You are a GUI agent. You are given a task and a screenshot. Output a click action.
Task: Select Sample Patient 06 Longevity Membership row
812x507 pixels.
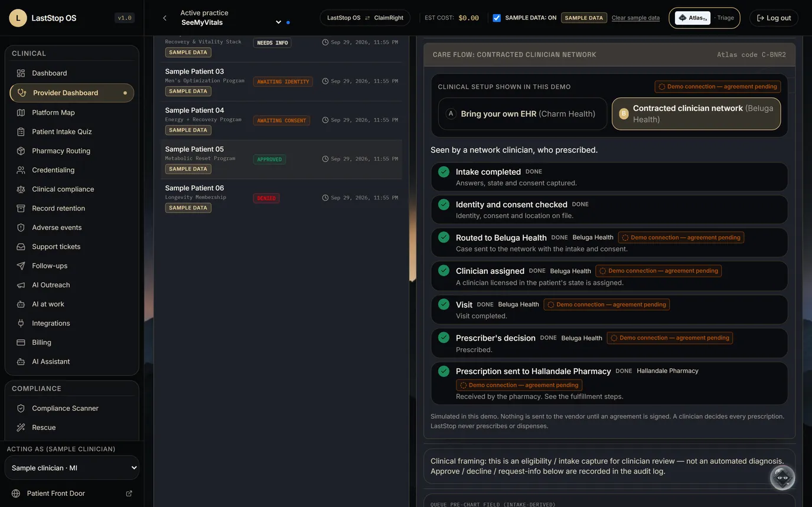click(281, 198)
